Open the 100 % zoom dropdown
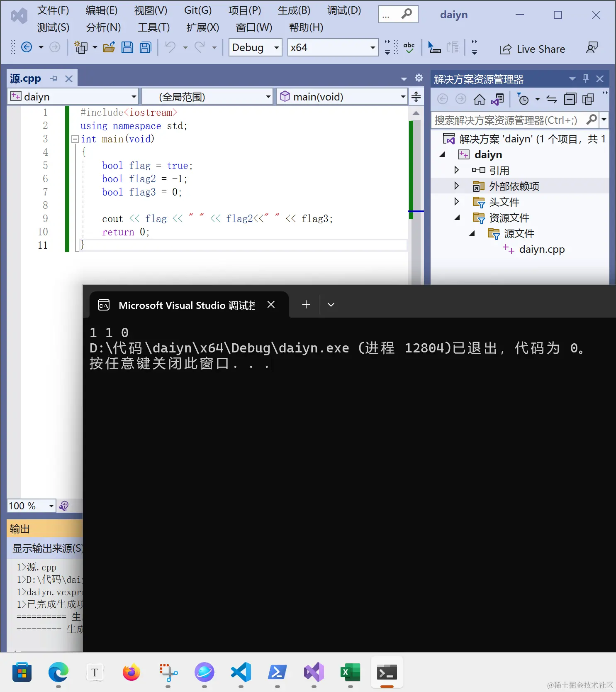Viewport: 616px width, 692px height. coord(32,506)
